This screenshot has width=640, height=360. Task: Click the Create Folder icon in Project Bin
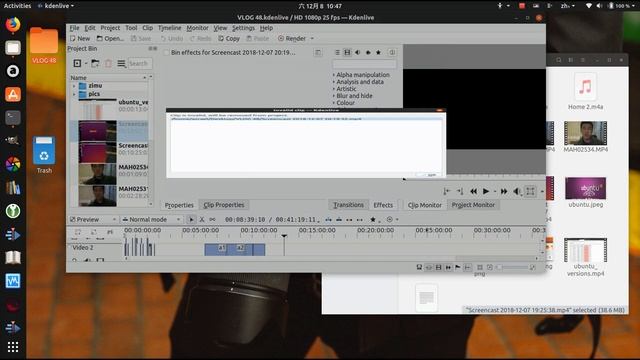(95, 63)
